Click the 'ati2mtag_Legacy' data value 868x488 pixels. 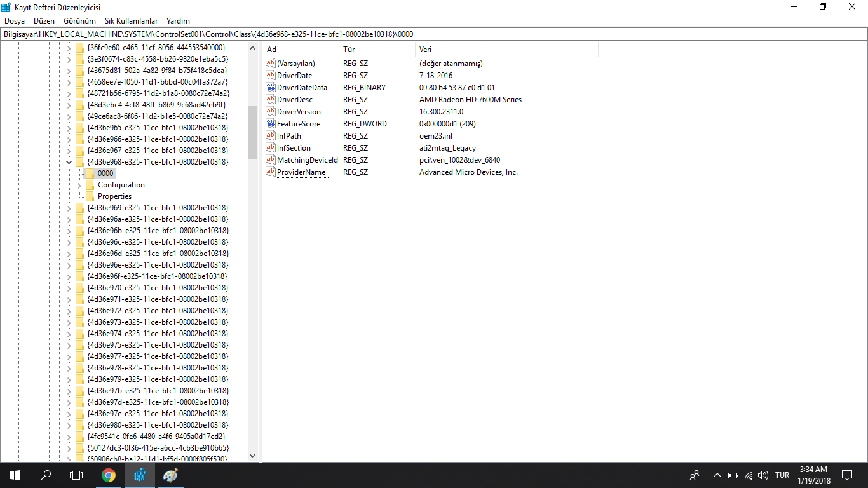click(x=447, y=148)
